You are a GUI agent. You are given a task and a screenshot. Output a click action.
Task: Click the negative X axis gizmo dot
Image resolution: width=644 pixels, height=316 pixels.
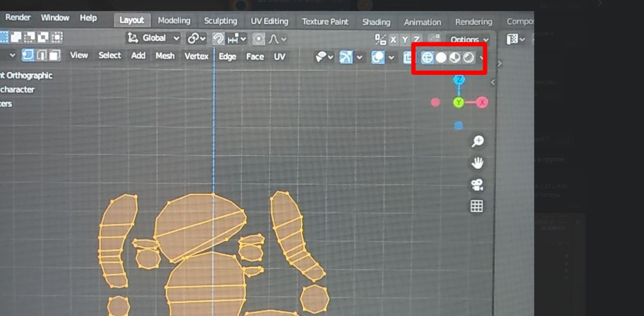coord(436,103)
